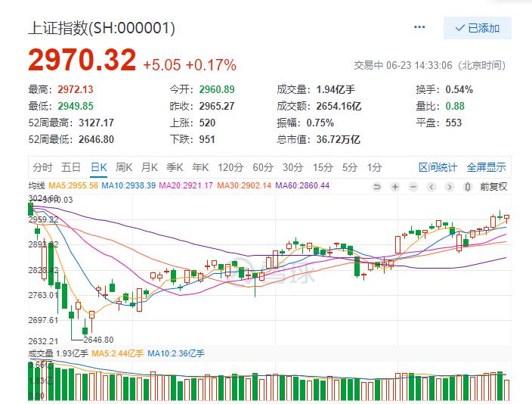Click the 平盘 count 553
This screenshot has width=532, height=404.
[453, 123]
